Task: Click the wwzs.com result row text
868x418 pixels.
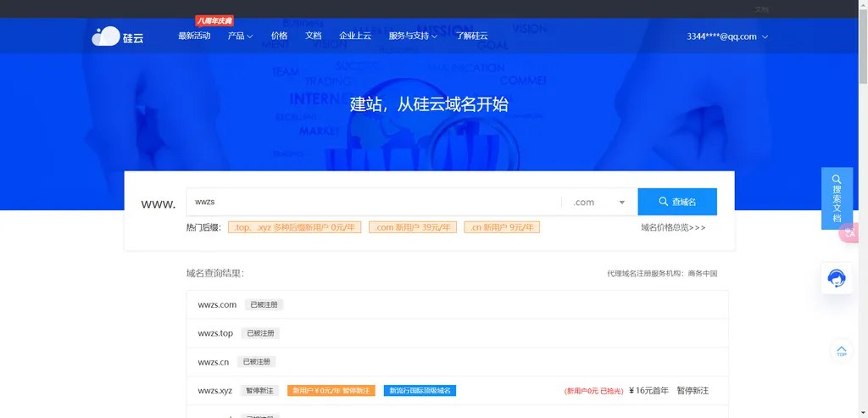Action: click(217, 304)
